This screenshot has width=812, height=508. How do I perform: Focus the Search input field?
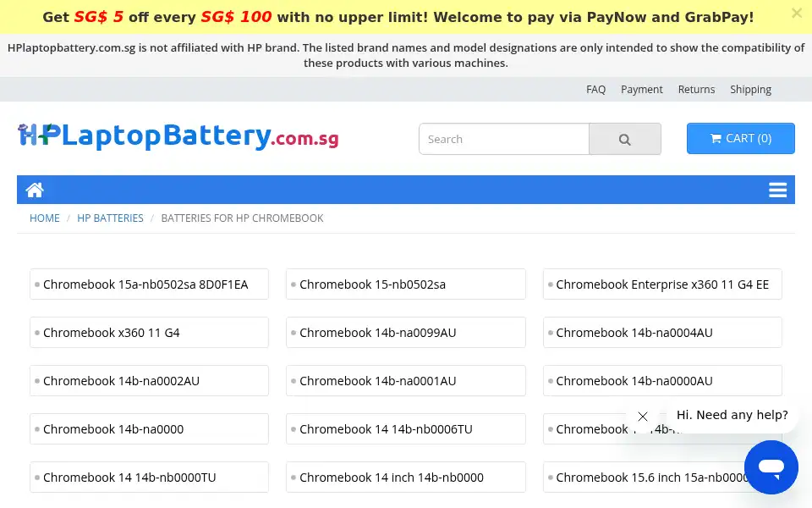tap(504, 139)
